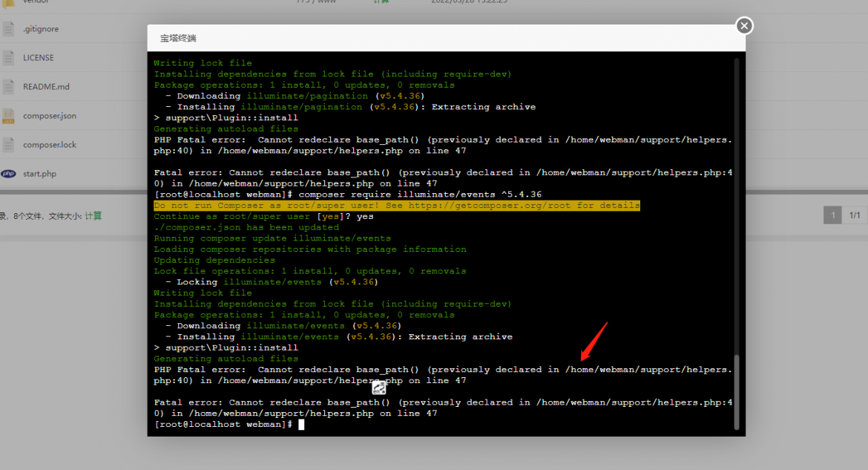Viewport: 868px width, 470px height.
Task: Select the README.md file name
Action: [x=46, y=86]
